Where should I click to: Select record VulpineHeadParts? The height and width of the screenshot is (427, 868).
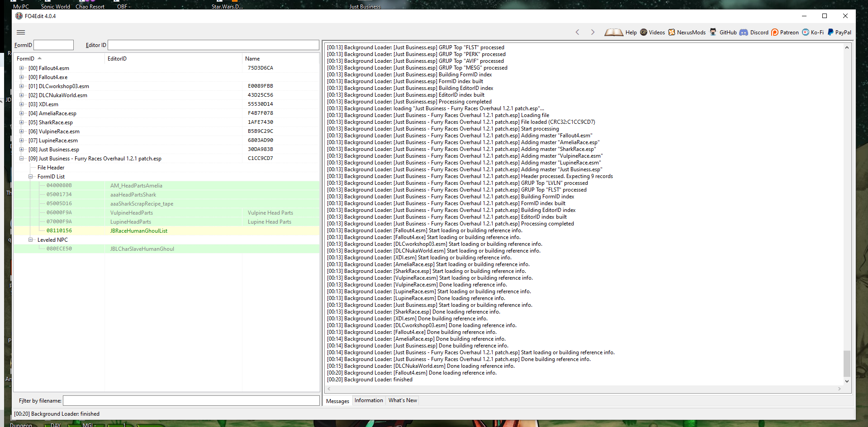click(x=166, y=213)
